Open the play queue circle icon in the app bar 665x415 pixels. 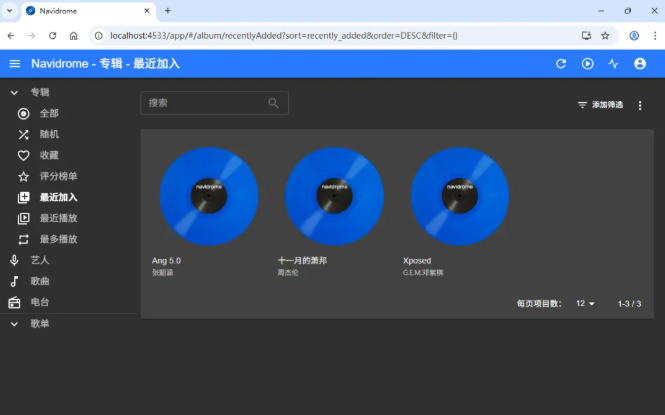click(587, 64)
